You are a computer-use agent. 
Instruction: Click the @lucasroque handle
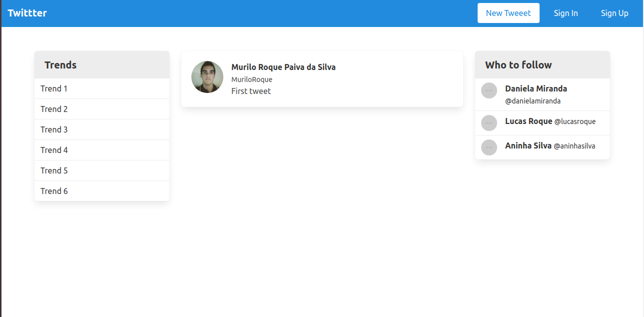(575, 121)
